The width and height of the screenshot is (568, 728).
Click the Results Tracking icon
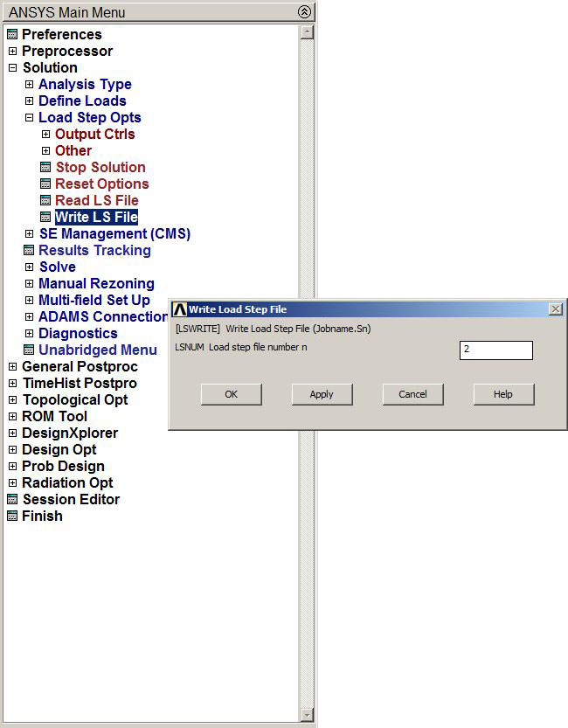tap(29, 251)
